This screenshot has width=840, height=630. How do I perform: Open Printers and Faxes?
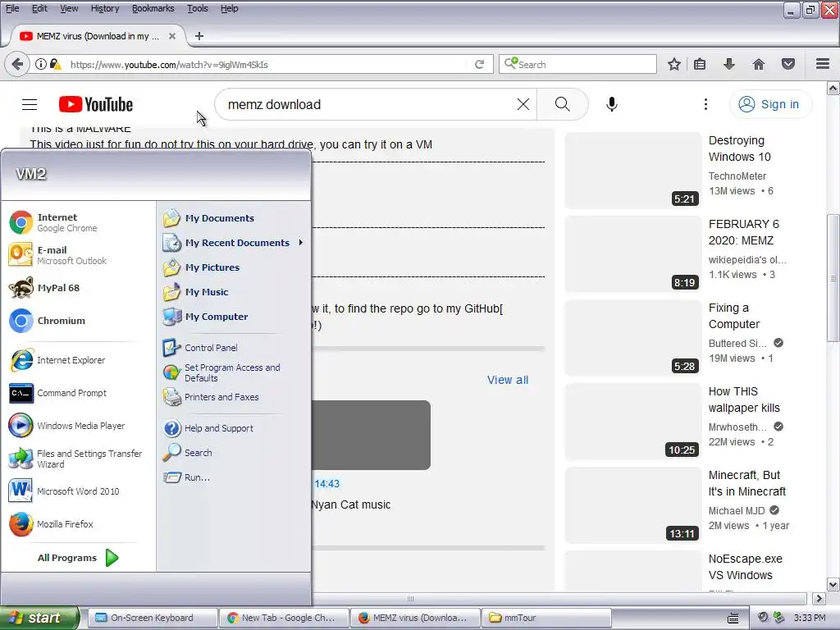click(234, 397)
